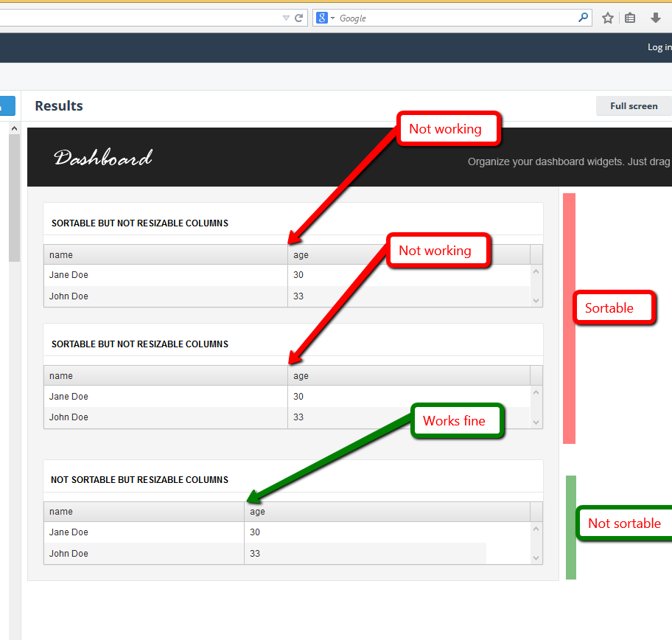
Task: Open the URL history dropdown arrow
Action: point(286,18)
